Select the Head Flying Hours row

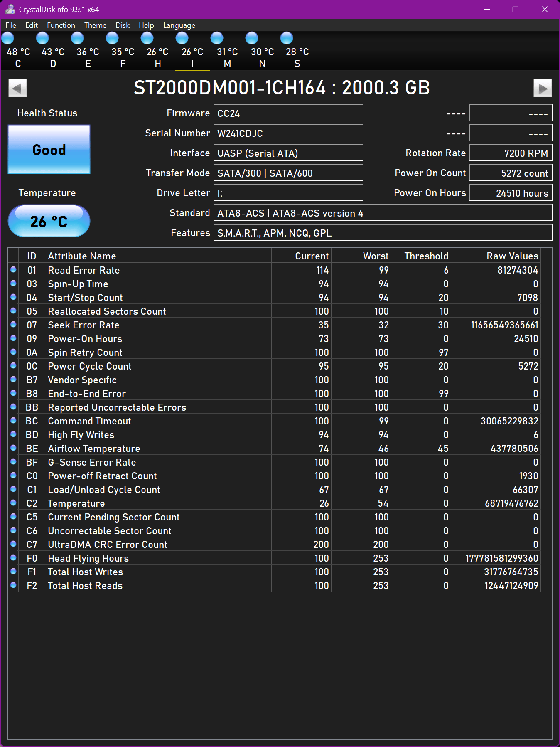point(274,558)
